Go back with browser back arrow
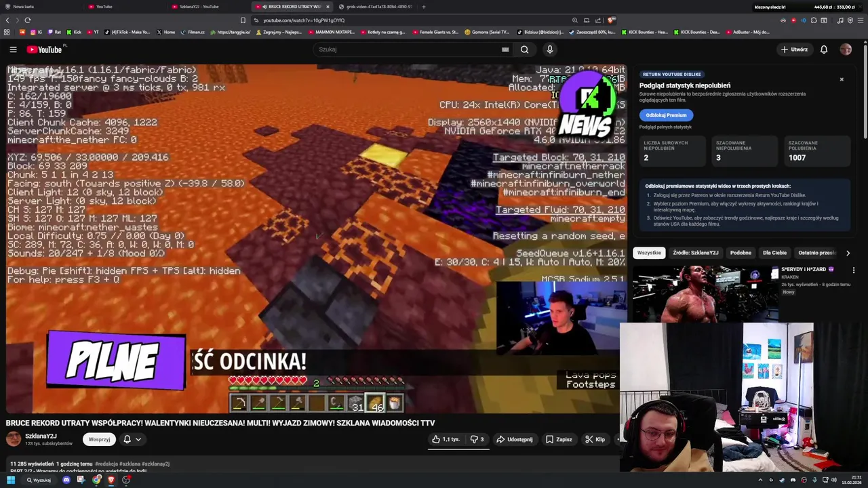The width and height of the screenshot is (868, 488). [x=7, y=20]
